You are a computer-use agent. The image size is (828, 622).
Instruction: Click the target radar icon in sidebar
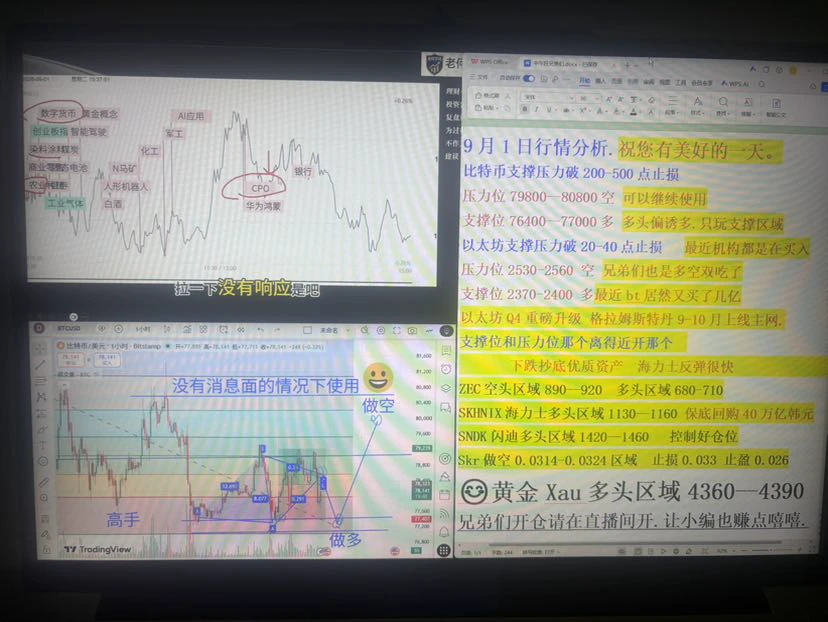445,458
